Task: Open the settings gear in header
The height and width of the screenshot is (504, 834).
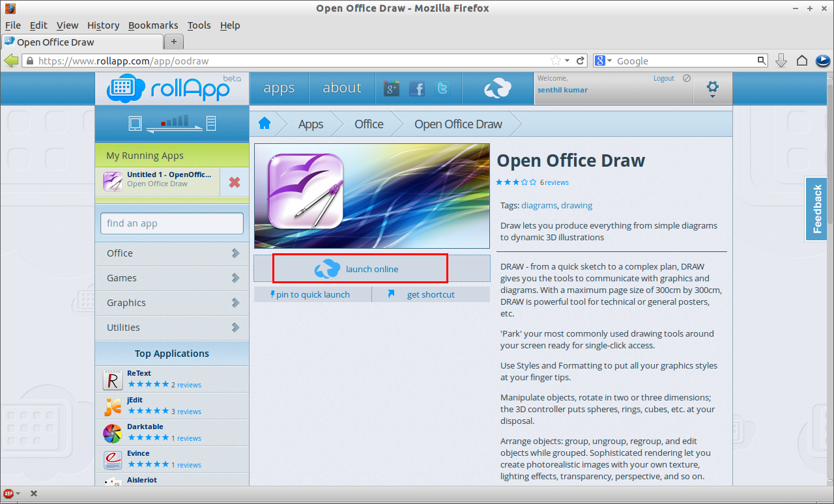Action: point(713,88)
